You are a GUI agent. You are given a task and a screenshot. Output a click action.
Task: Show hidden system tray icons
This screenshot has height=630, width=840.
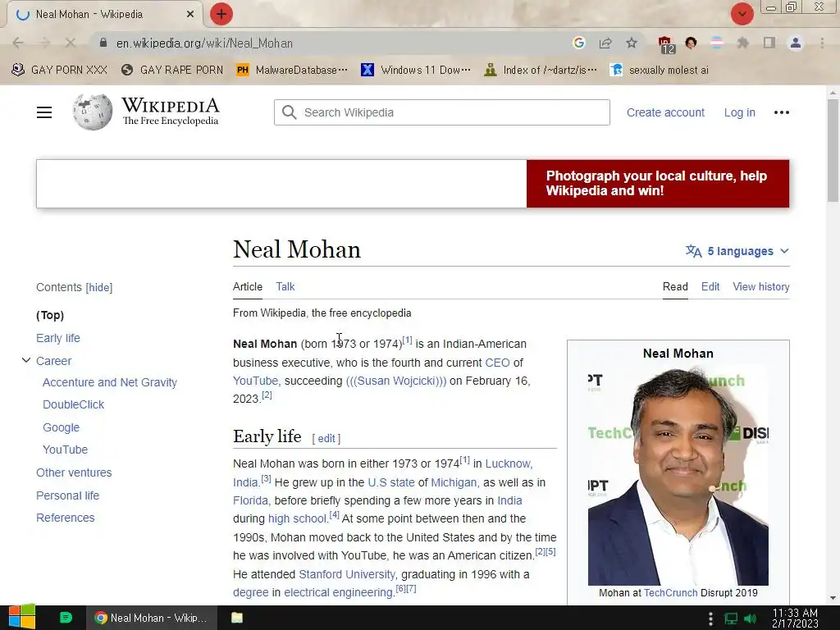point(710,619)
